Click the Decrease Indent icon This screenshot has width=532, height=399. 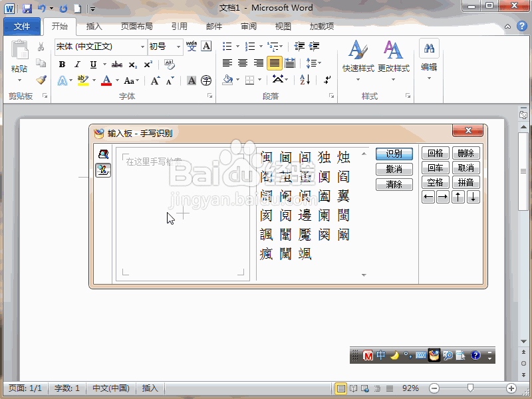(x=299, y=46)
